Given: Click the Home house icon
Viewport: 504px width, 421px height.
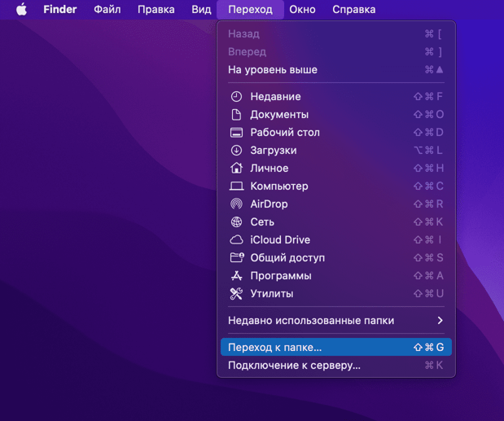Looking at the screenshot, I should [236, 168].
